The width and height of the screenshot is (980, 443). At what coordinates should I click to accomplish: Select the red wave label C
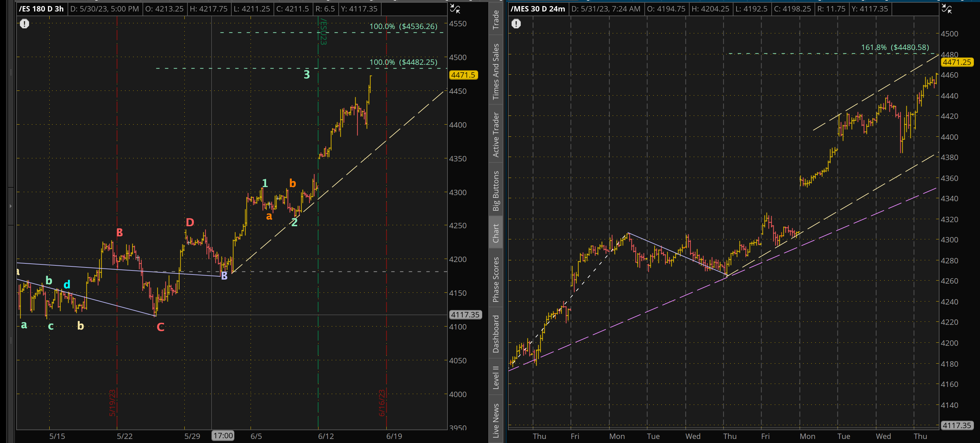160,327
